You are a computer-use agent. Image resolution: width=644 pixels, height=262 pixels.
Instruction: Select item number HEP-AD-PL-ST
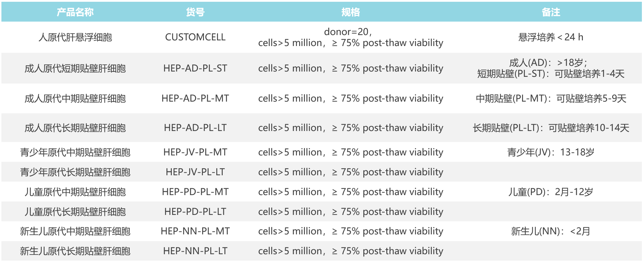pyautogui.click(x=195, y=68)
